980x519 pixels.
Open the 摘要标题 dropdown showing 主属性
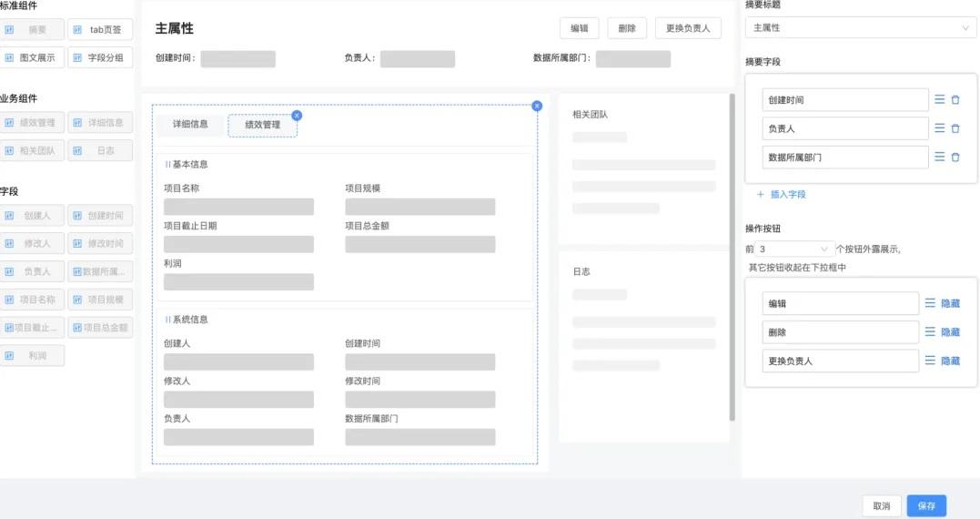[x=860, y=28]
